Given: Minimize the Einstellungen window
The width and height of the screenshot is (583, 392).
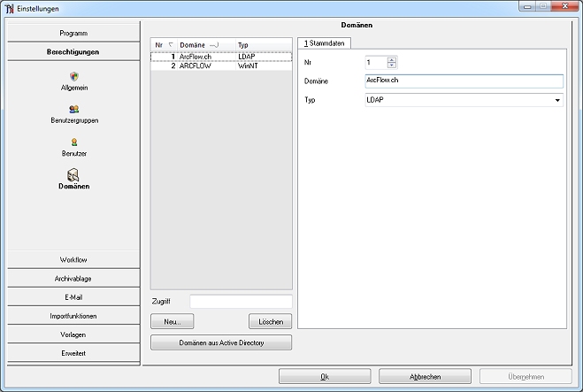Looking at the screenshot, I should [x=527, y=6].
